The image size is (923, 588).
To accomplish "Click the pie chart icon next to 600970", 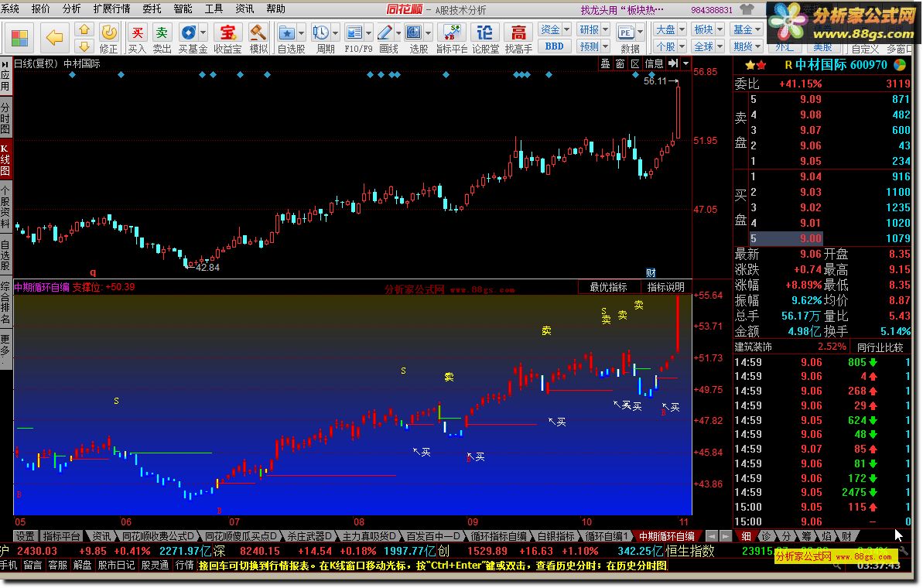I will point(899,65).
